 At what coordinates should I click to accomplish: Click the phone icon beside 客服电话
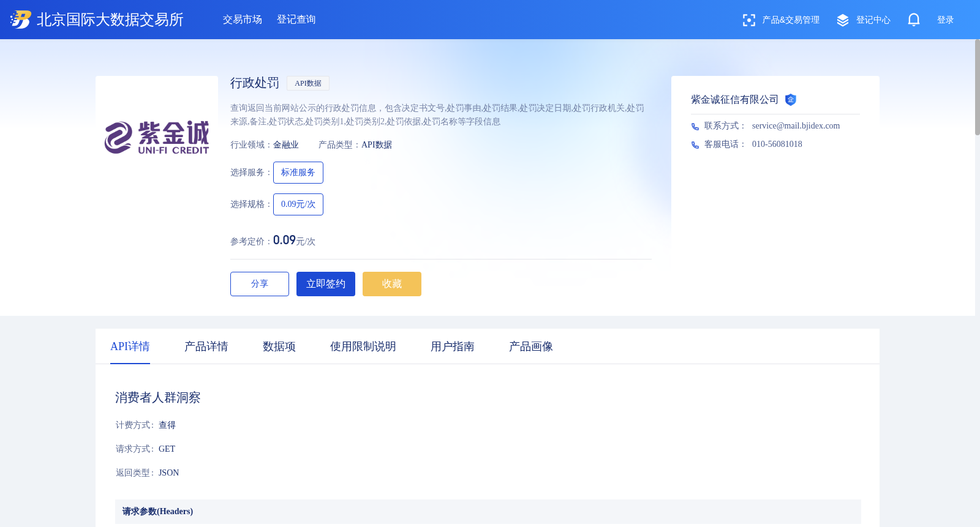point(695,145)
